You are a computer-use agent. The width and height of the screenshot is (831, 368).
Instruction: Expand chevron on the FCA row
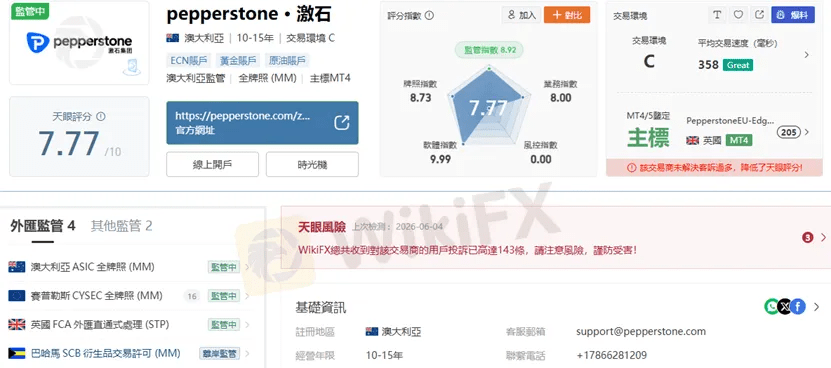point(247,325)
